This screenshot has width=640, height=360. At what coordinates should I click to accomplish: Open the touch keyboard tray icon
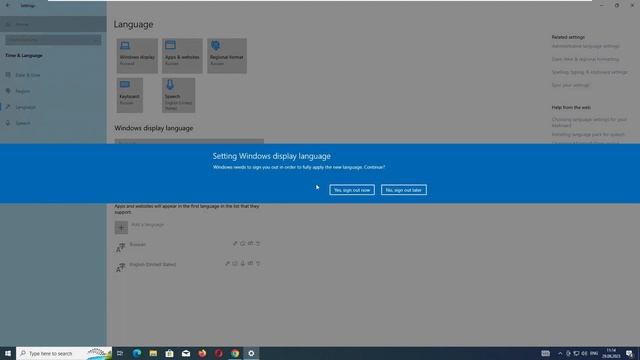(545, 353)
